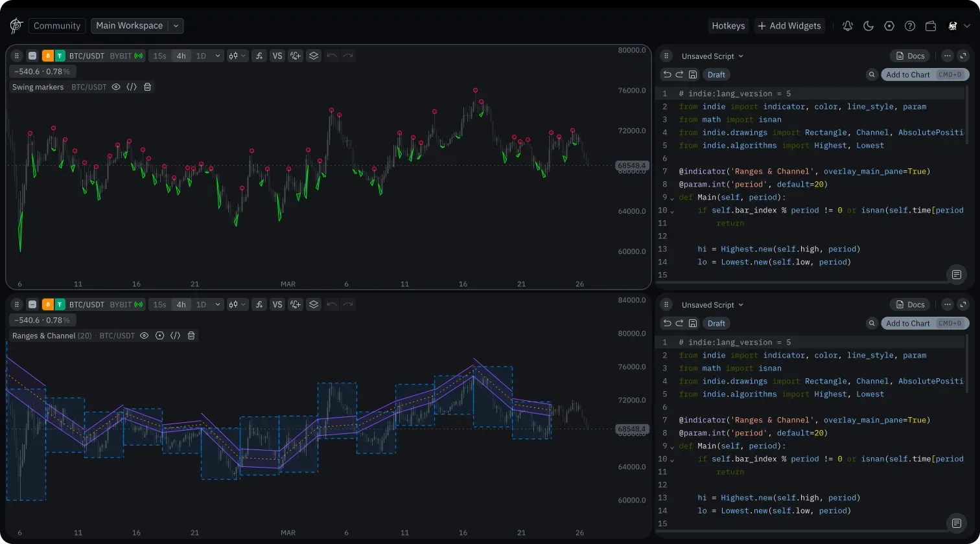
Task: Click the VS compare button in the bottom chart
Action: [x=277, y=304]
